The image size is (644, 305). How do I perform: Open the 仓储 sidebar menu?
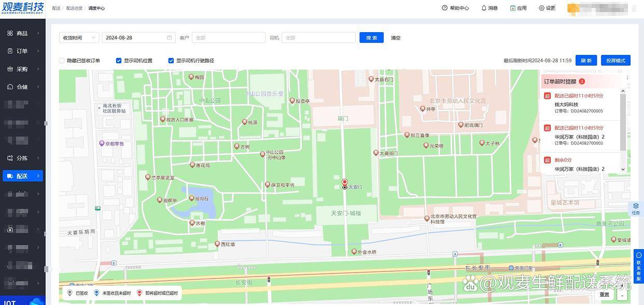23,87
